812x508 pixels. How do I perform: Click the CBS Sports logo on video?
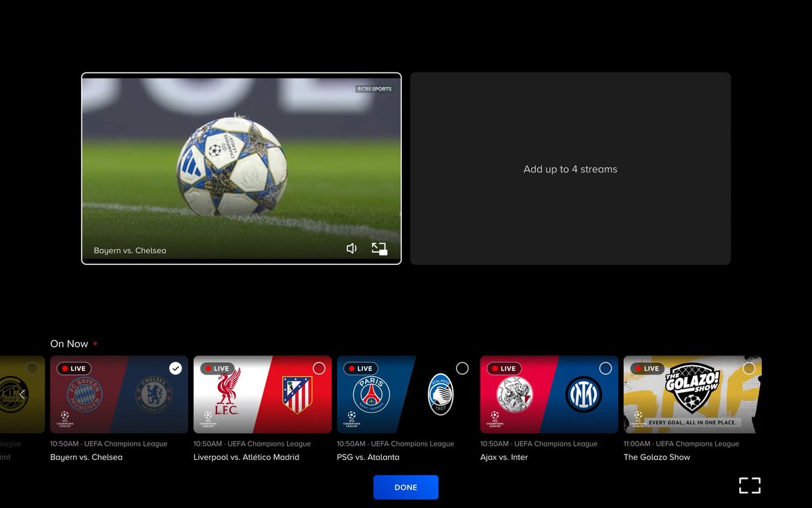tap(374, 89)
